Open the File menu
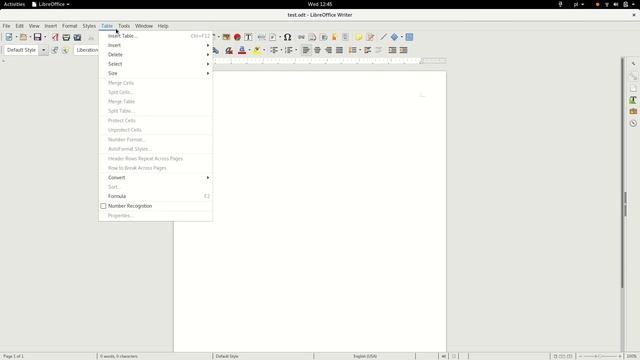The height and width of the screenshot is (360, 640). click(7, 26)
